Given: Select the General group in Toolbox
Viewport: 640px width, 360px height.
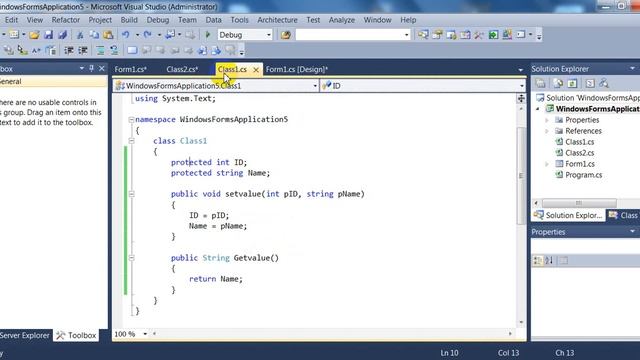Looking at the screenshot, I should tap(53, 82).
